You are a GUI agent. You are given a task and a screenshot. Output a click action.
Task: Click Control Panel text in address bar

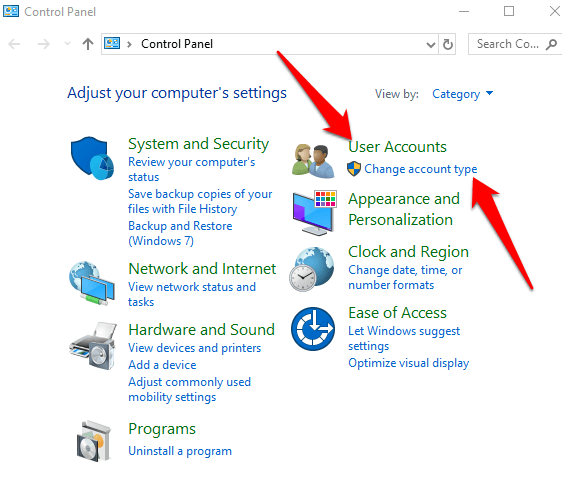point(177,44)
